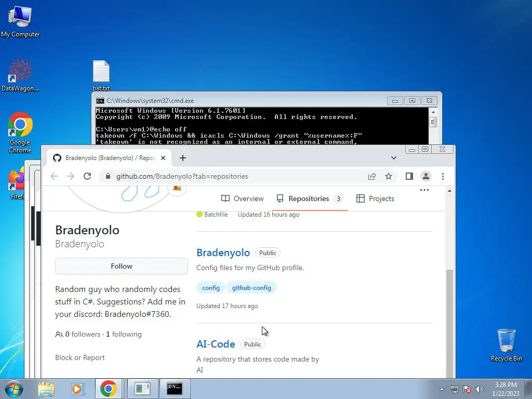Open the Chrome profile avatar button

coord(426,176)
